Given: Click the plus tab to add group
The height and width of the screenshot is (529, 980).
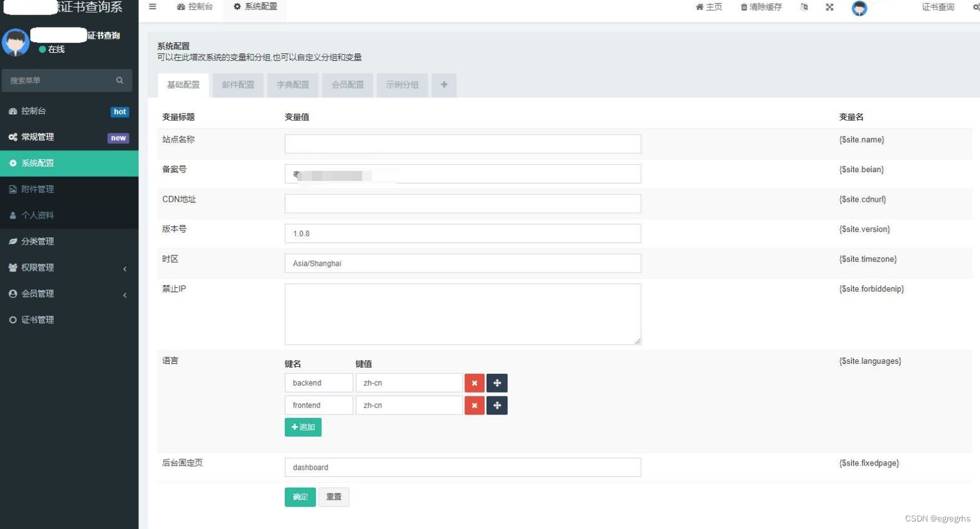Looking at the screenshot, I should pyautogui.click(x=444, y=85).
